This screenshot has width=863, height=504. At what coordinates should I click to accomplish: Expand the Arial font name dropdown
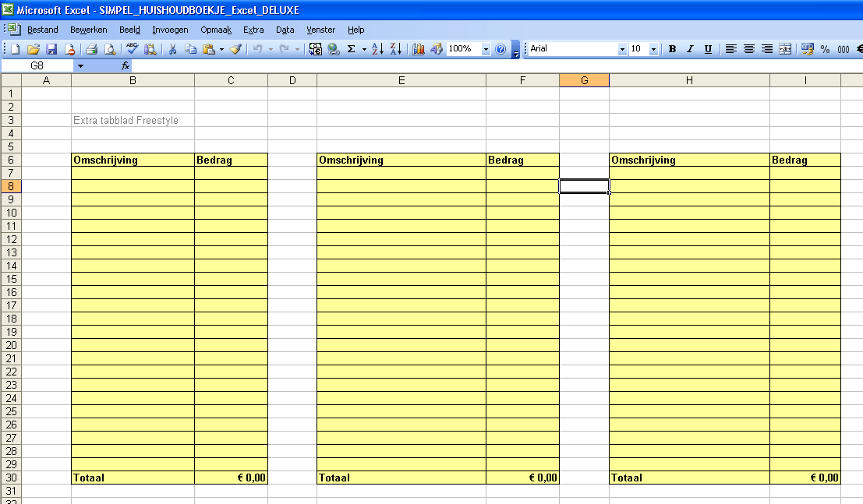622,49
